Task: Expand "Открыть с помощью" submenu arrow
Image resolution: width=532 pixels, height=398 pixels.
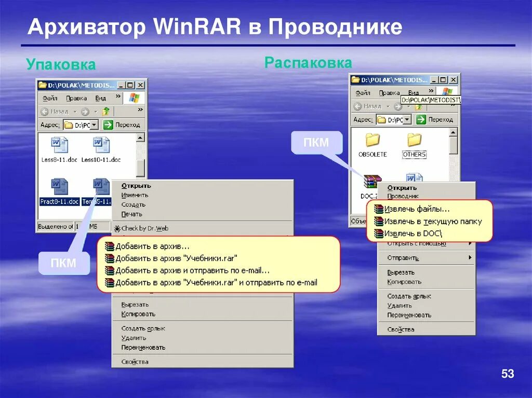Action: click(470, 243)
